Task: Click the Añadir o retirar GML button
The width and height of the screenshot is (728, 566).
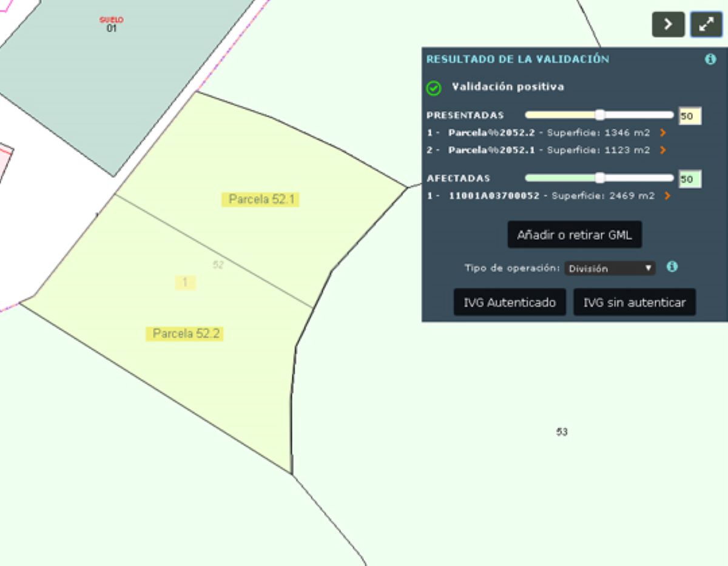Action: tap(574, 235)
